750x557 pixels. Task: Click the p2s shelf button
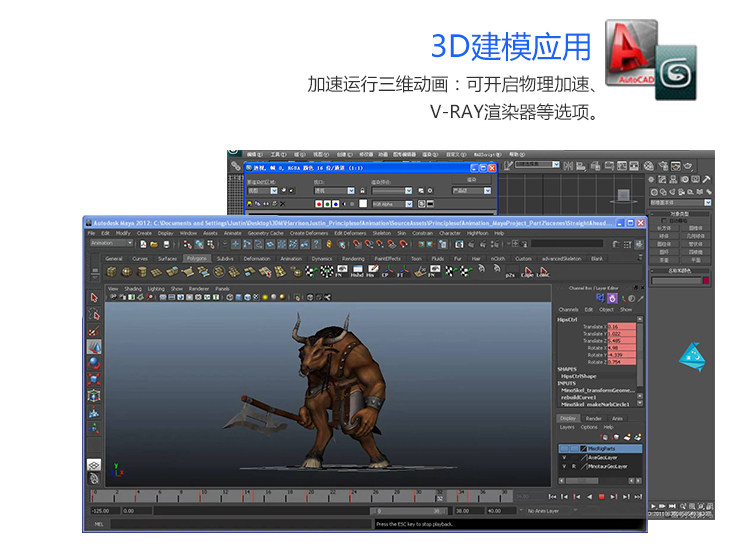511,274
